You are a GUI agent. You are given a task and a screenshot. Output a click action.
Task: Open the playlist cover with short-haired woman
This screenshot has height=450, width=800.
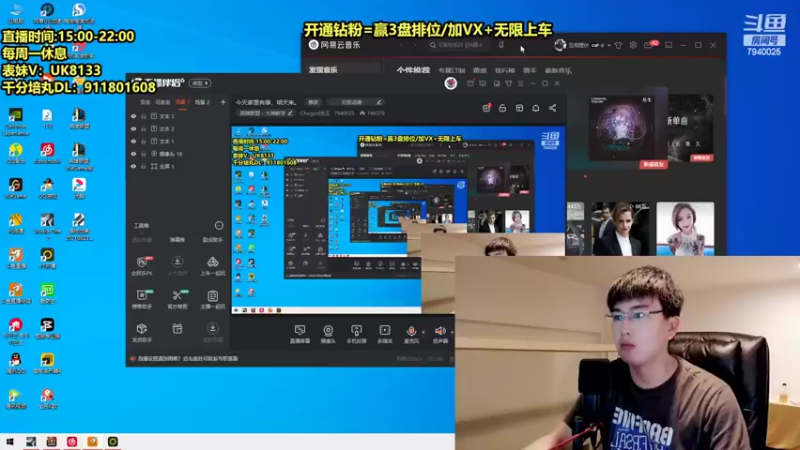pos(685,229)
